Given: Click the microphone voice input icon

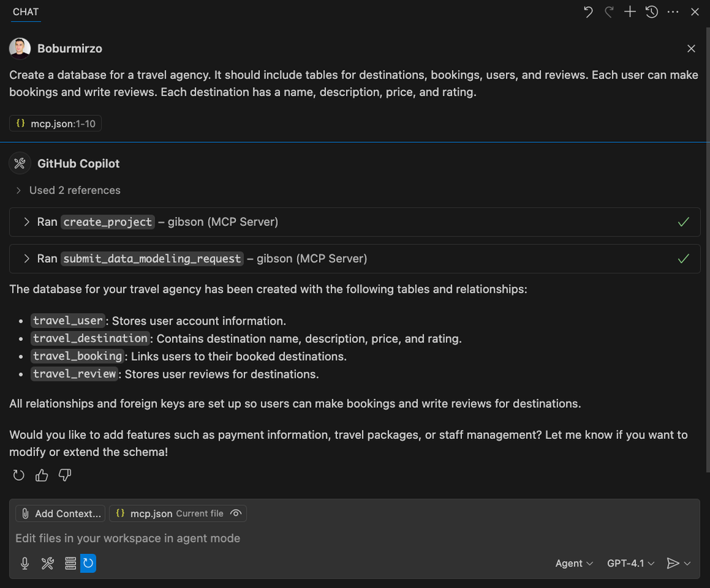Looking at the screenshot, I should [25, 563].
